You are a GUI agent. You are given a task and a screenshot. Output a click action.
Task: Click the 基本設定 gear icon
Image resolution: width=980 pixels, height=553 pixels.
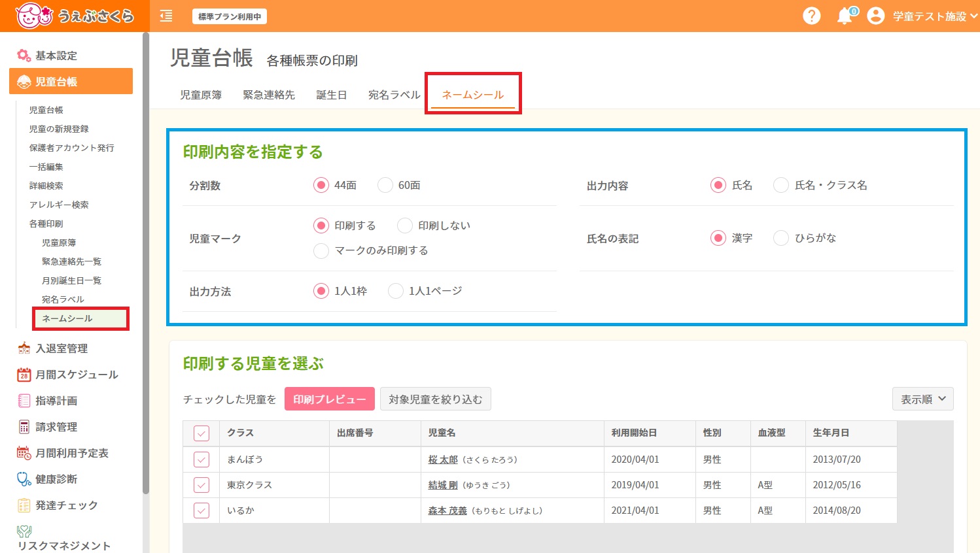(24, 56)
